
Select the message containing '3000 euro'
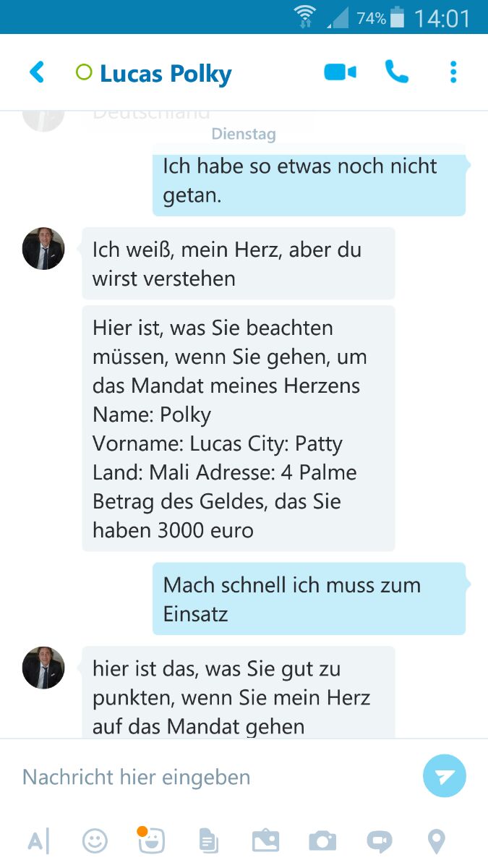coord(239,428)
